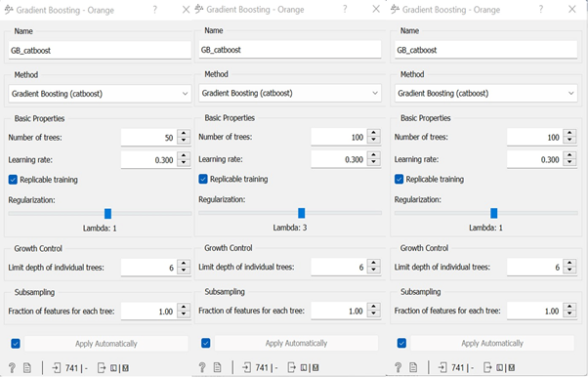
Task: Open Method dropdown in right window
Action: (486, 93)
